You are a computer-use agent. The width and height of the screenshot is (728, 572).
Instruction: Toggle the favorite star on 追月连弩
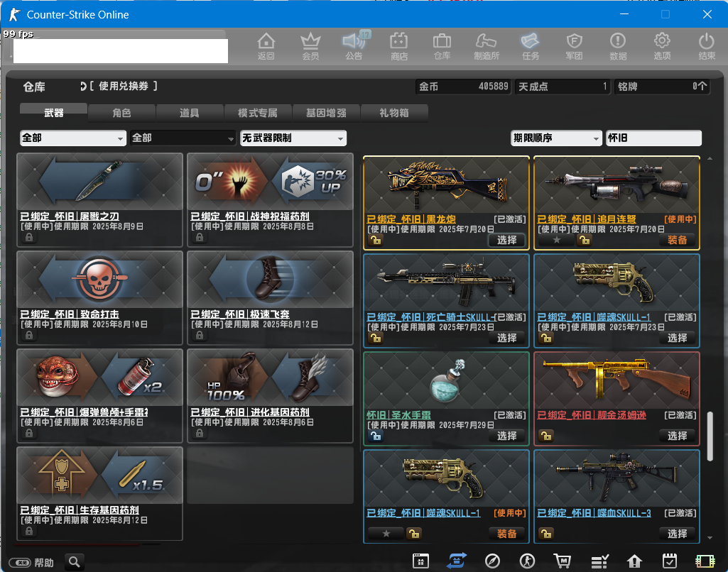coord(557,240)
